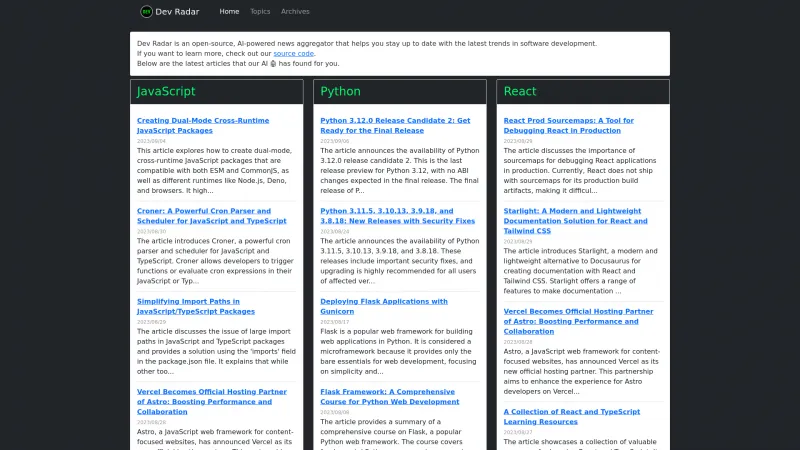Click the summary of Simplifying Import Paths article
Screen dimensions: 800x450
point(216,352)
